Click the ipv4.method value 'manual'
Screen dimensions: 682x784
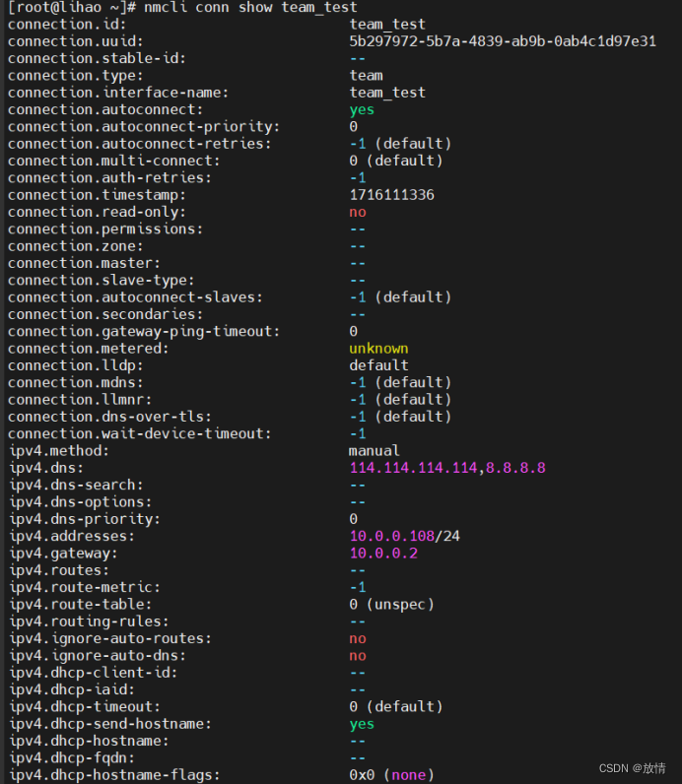point(375,450)
